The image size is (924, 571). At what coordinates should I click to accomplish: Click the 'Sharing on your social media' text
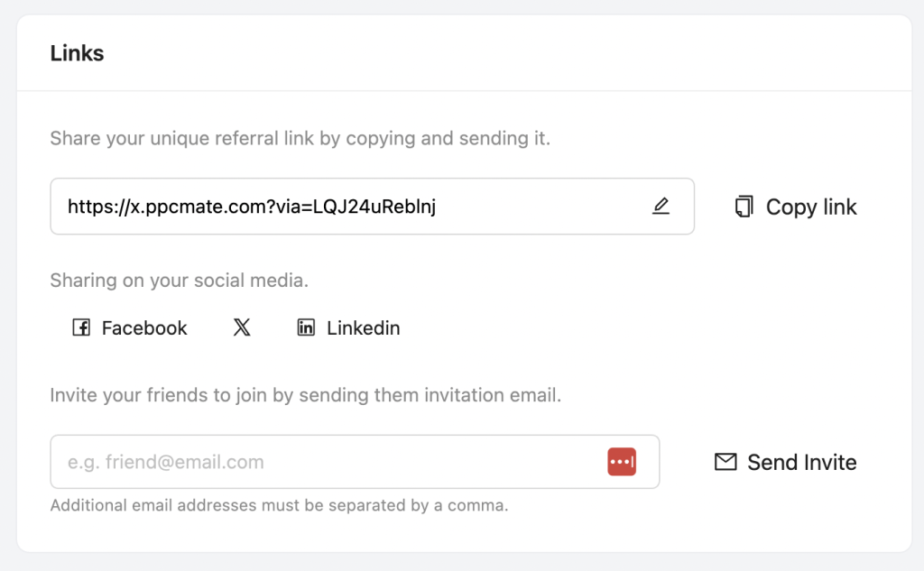(179, 281)
